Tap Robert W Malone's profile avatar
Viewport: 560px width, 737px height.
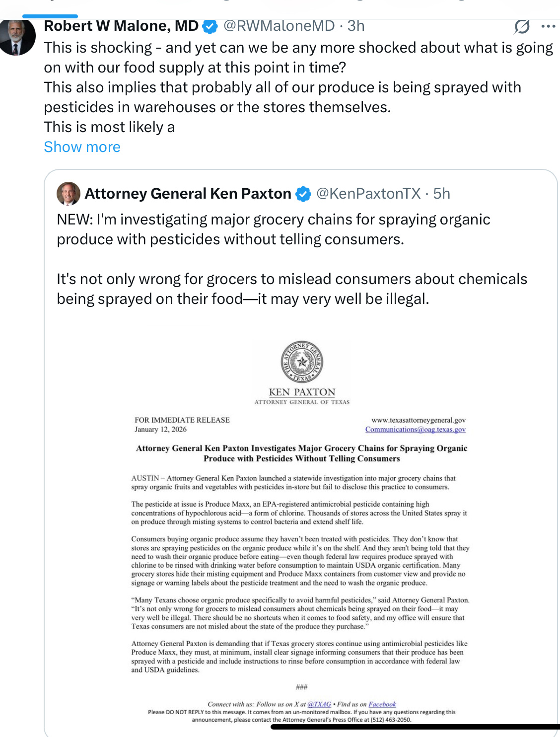[x=17, y=37]
